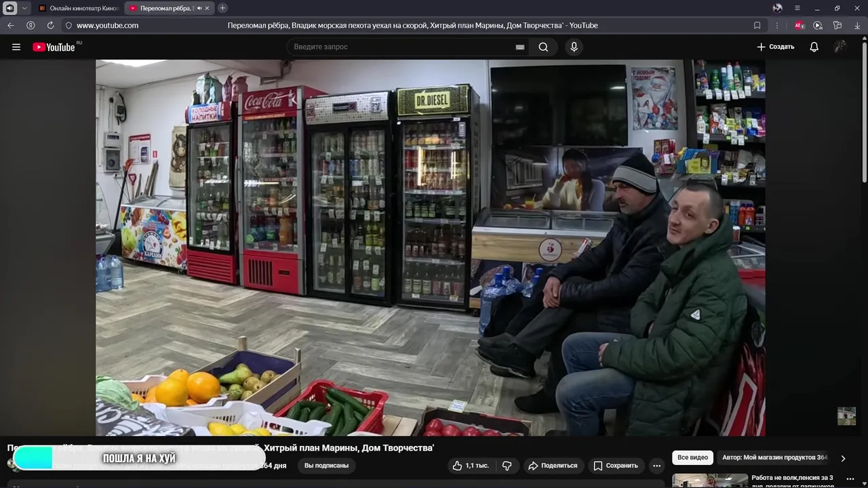
Task: Click the video player to pause
Action: 431,247
